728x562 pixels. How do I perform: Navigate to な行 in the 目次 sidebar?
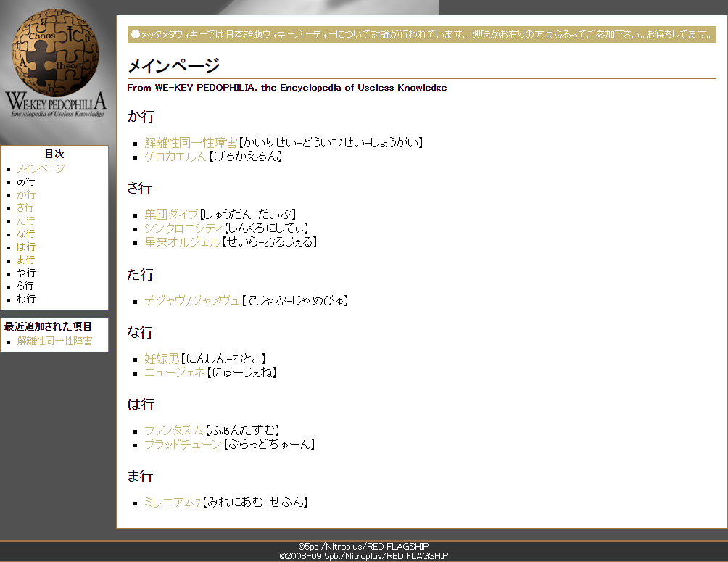[26, 234]
